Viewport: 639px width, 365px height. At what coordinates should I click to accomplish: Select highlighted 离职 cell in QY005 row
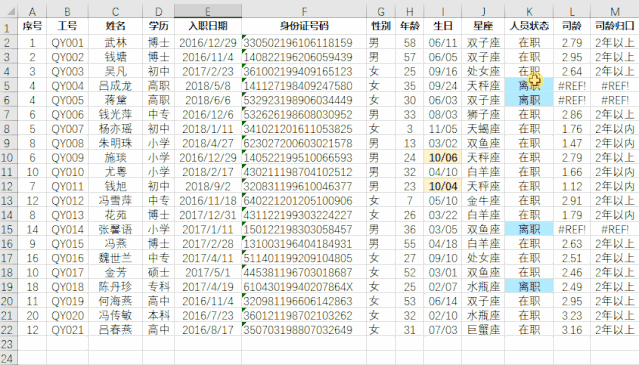click(529, 100)
